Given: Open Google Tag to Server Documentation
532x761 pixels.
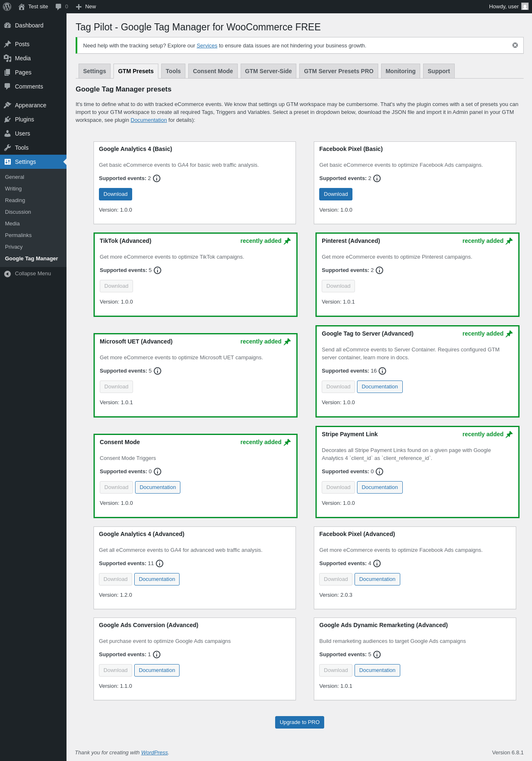Looking at the screenshot, I should coord(380,387).
